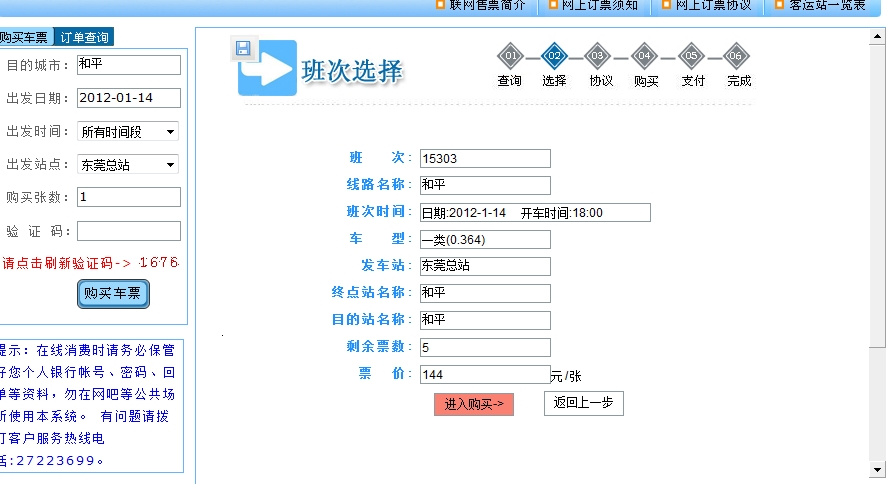The height and width of the screenshot is (484, 886).
Task: Click step 06 完成 diamond icon
Action: tap(735, 56)
